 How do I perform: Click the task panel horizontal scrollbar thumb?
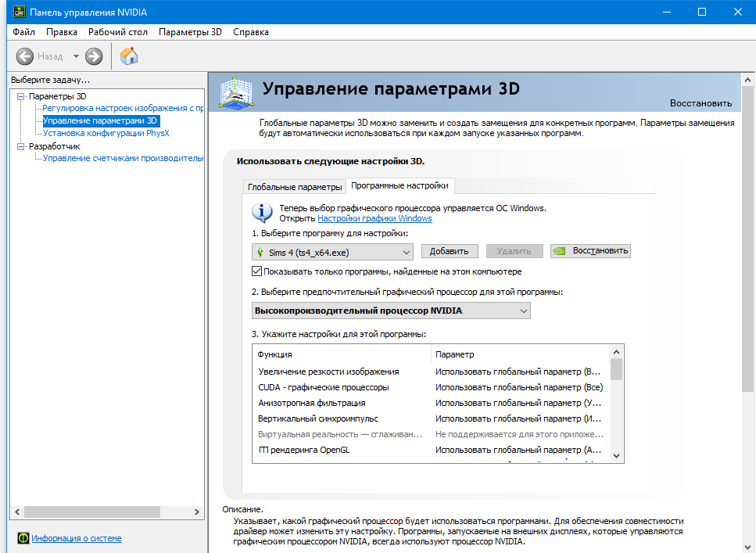92,512
